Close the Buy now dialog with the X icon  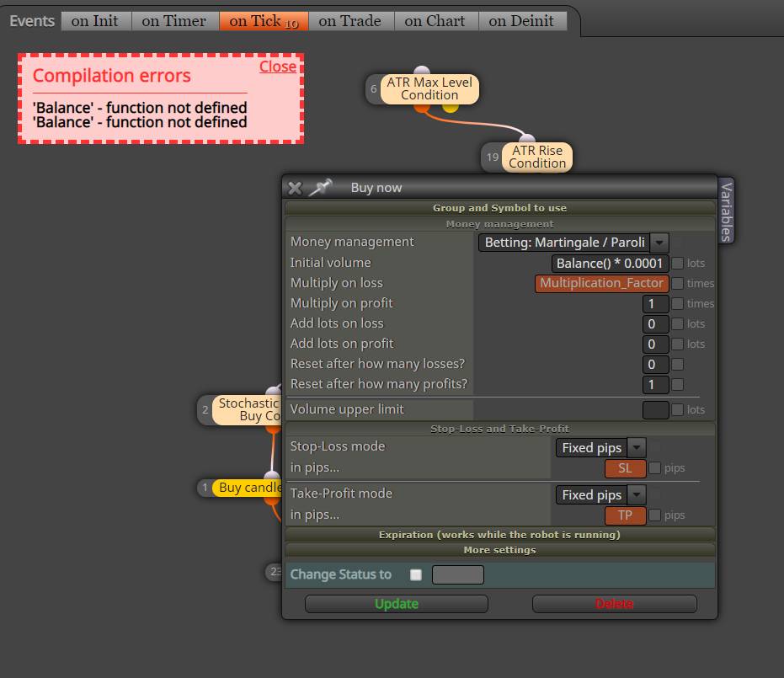[x=295, y=188]
